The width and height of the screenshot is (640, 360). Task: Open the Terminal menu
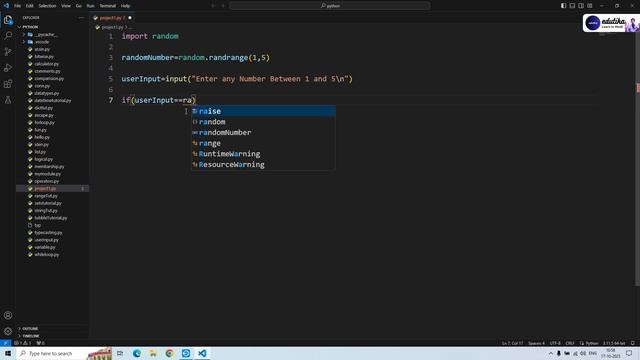(x=107, y=6)
